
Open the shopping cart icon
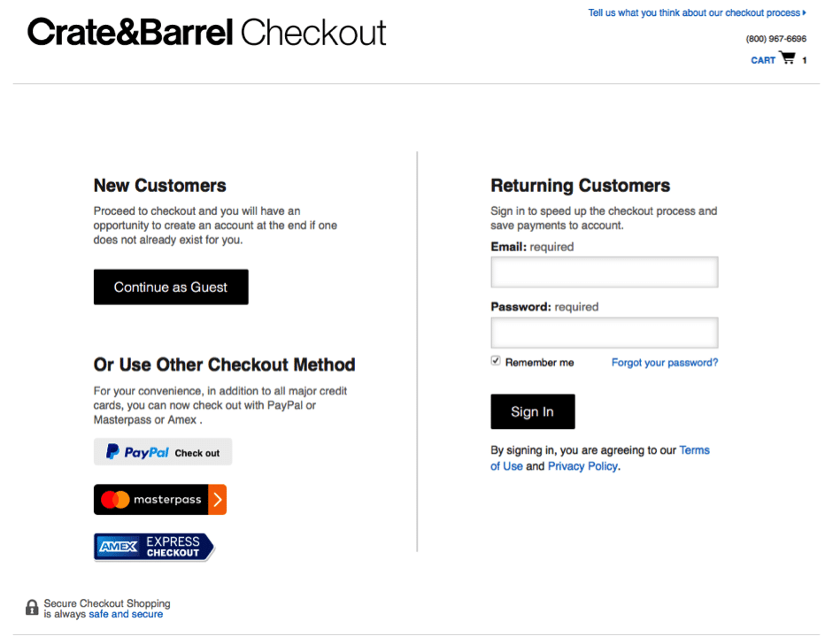(x=786, y=58)
